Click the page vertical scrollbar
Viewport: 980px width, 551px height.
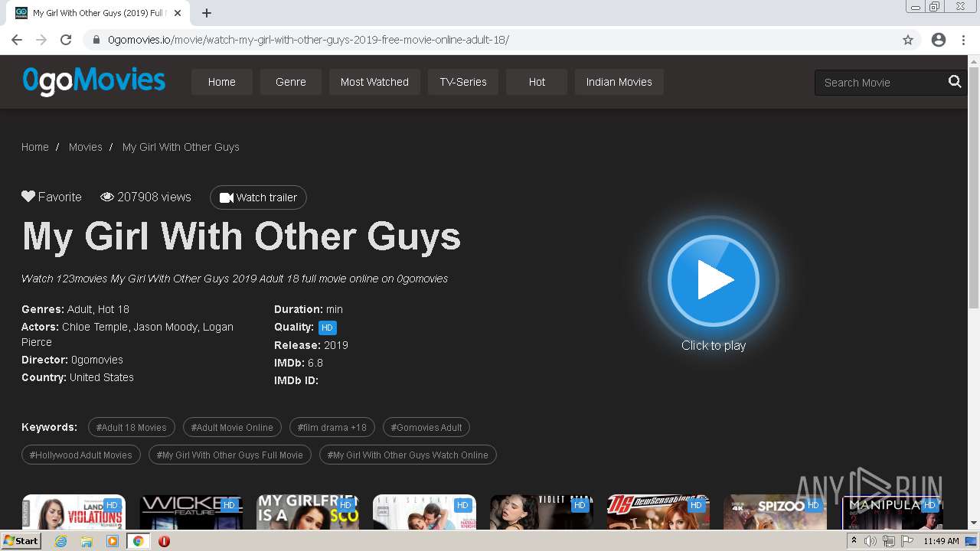(974, 187)
